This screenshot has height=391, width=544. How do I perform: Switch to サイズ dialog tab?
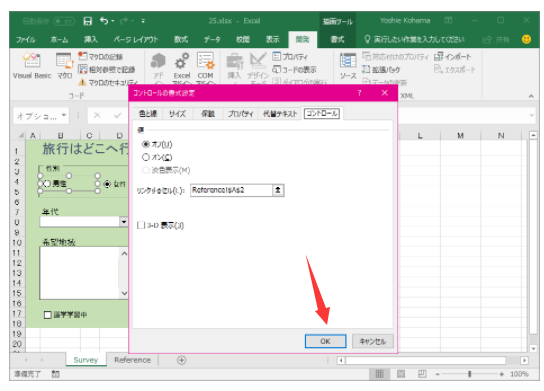point(177,113)
